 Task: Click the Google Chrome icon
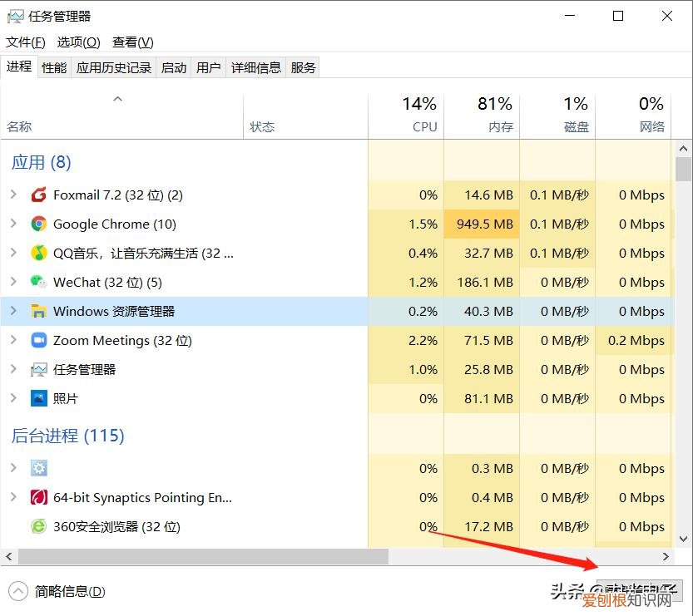38,224
